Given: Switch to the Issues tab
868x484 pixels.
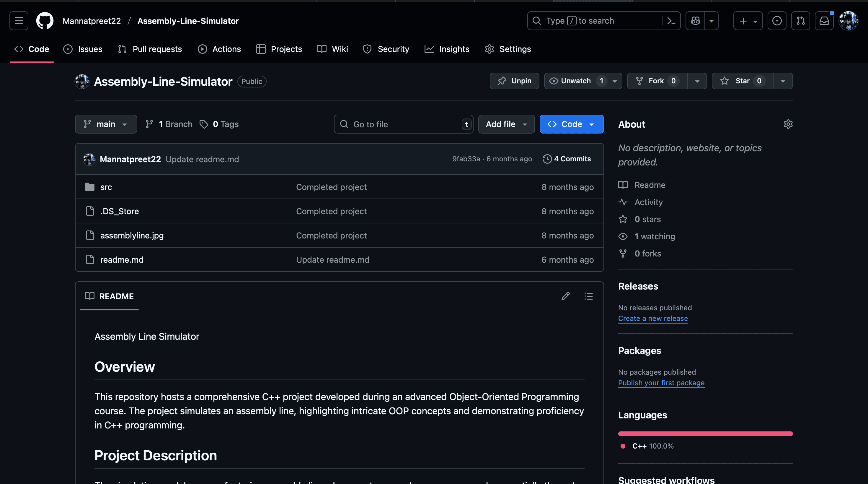Looking at the screenshot, I should 83,49.
